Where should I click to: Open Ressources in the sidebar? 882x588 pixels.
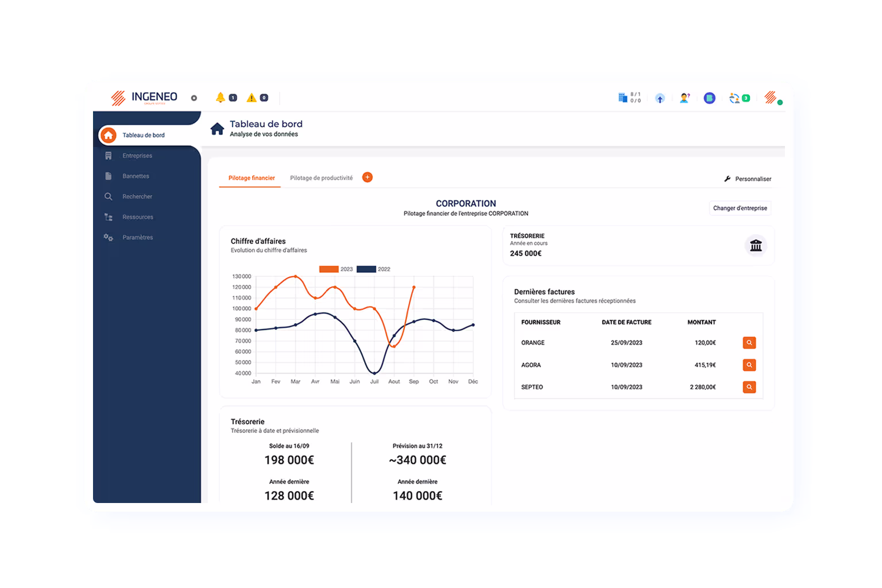pyautogui.click(x=138, y=217)
